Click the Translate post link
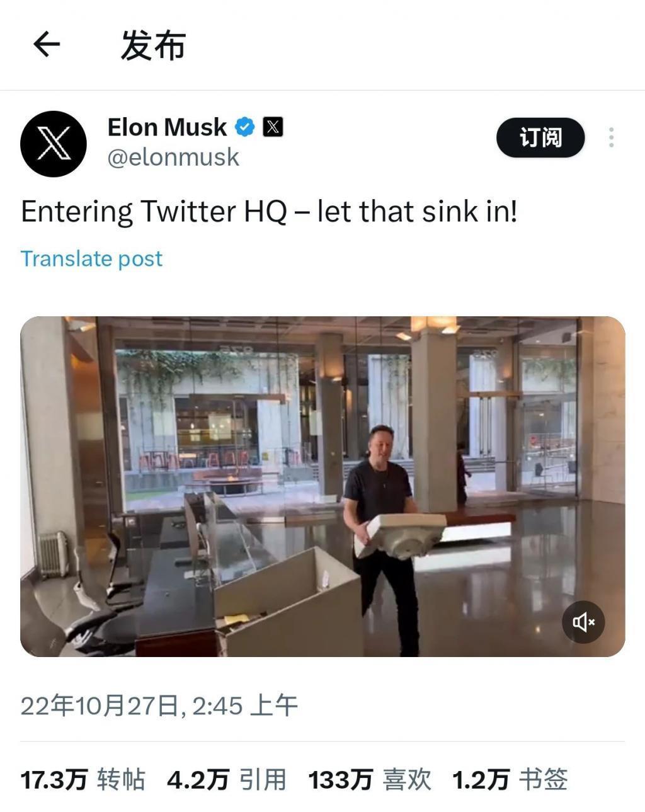 point(92,258)
